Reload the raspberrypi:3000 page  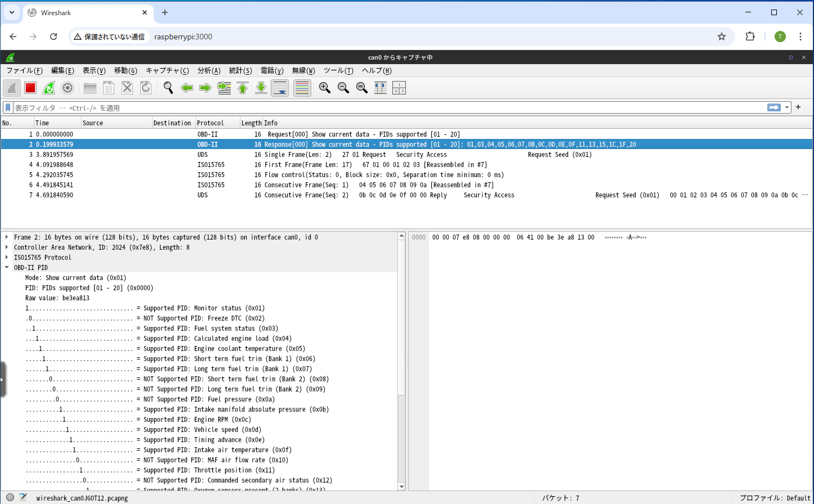[53, 36]
